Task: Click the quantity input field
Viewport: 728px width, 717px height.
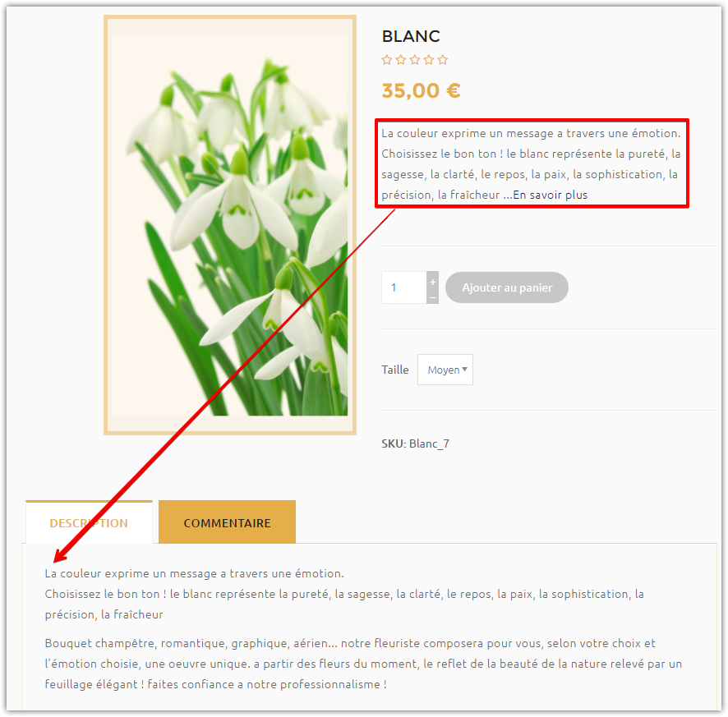Action: (x=404, y=287)
